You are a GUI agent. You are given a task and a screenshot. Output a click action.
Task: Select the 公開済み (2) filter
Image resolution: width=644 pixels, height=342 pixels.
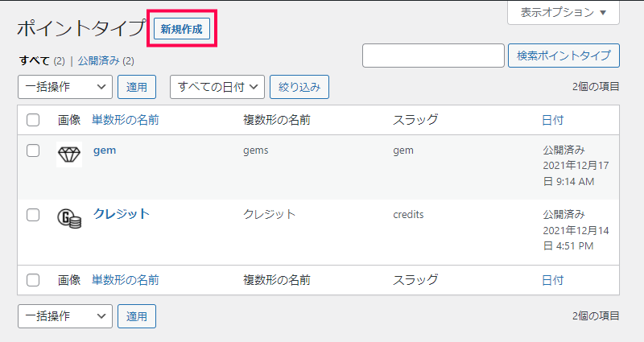point(106,61)
